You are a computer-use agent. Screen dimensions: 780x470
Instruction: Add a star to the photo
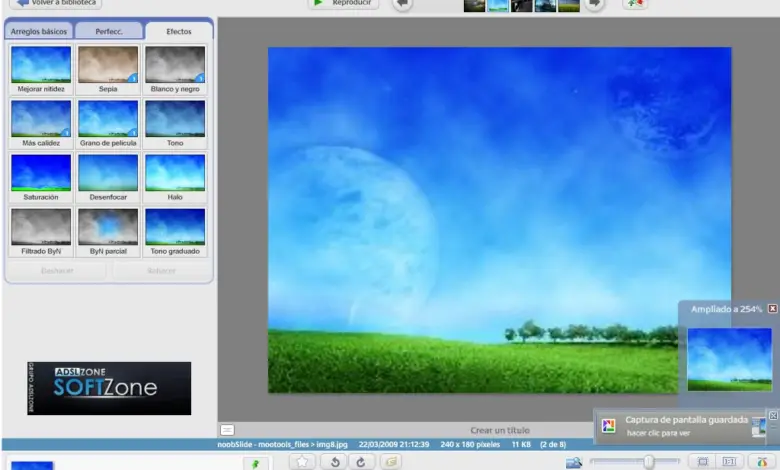tap(302, 462)
